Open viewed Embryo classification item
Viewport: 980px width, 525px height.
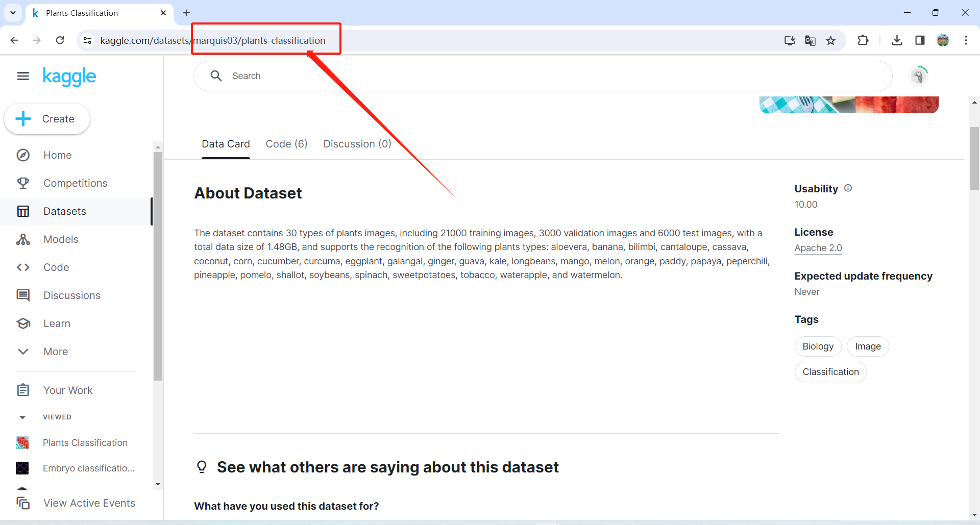click(x=89, y=468)
